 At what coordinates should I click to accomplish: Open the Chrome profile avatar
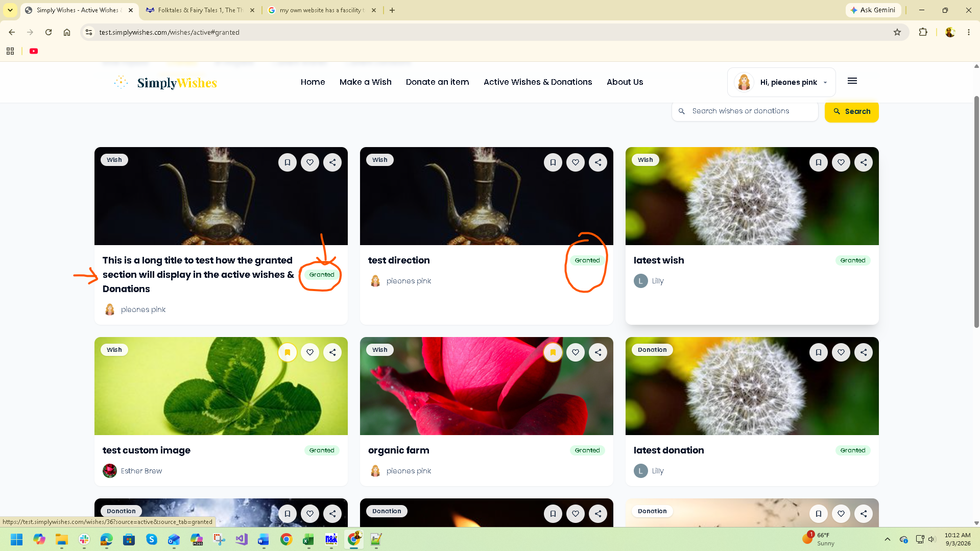pyautogui.click(x=950, y=32)
